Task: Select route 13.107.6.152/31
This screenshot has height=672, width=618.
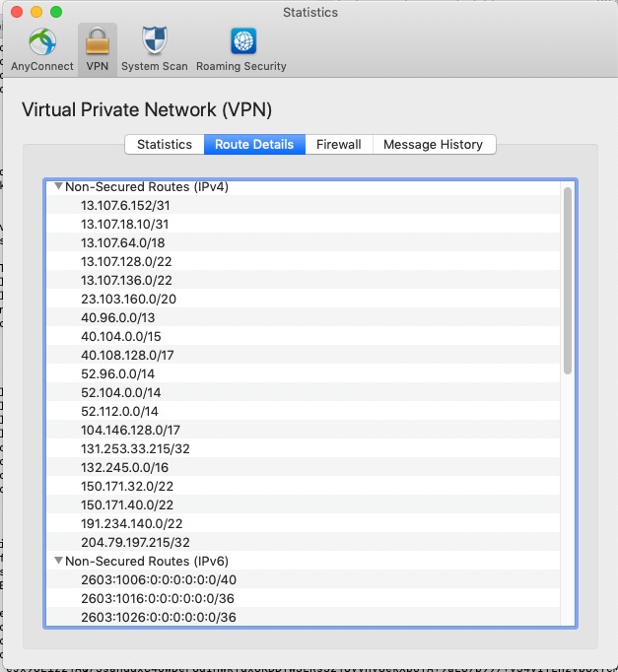Action: [x=125, y=205]
